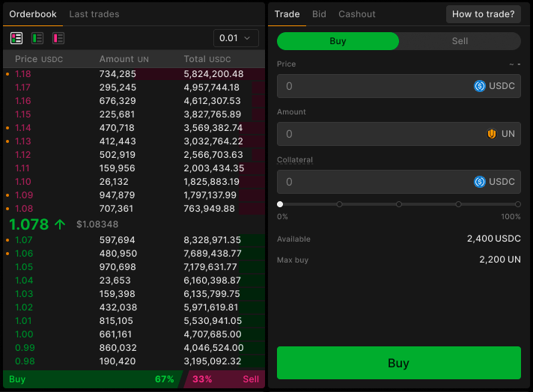Set the percentage slider to 50% stop
533x392 pixels.
click(399, 204)
